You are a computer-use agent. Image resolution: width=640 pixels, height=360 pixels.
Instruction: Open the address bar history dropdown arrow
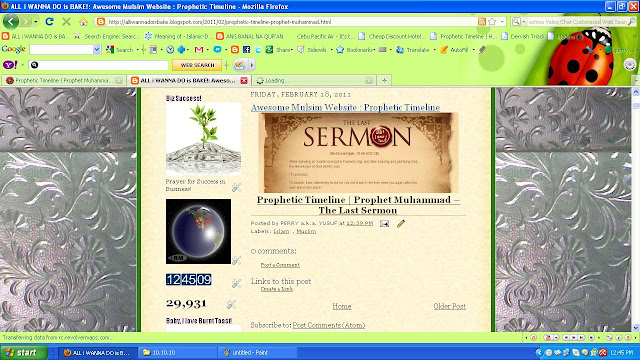[x=502, y=22]
